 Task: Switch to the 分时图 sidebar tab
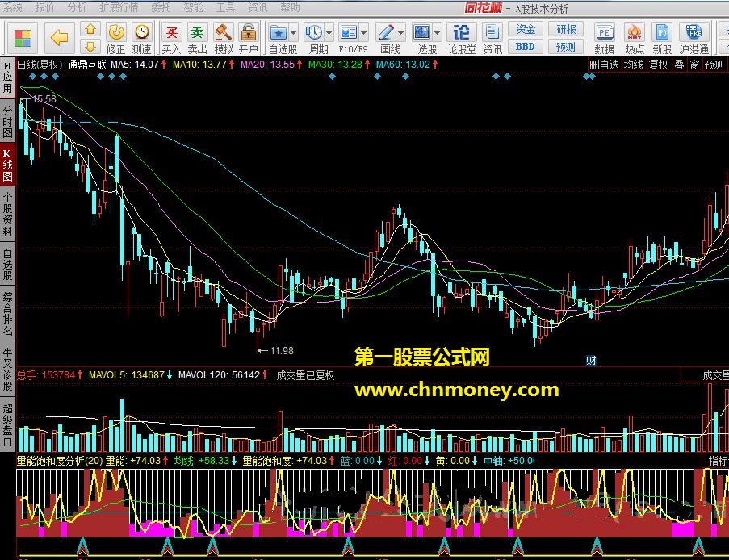point(7,122)
